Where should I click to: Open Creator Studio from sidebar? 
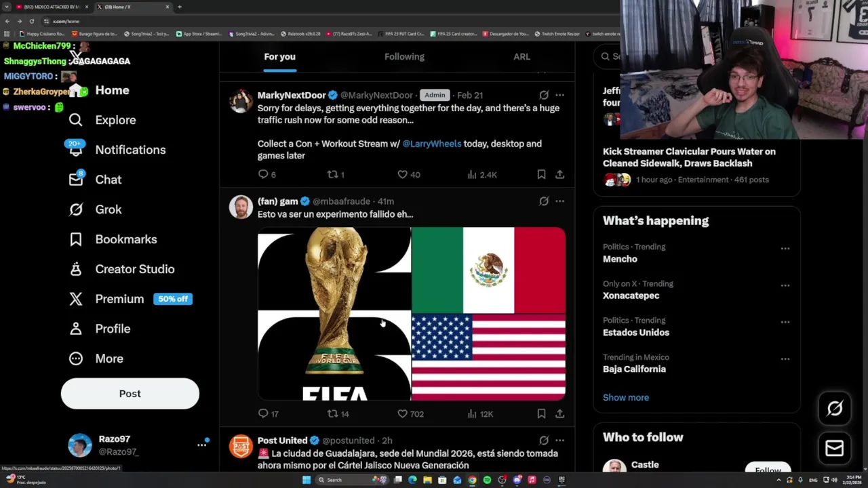tap(121, 269)
